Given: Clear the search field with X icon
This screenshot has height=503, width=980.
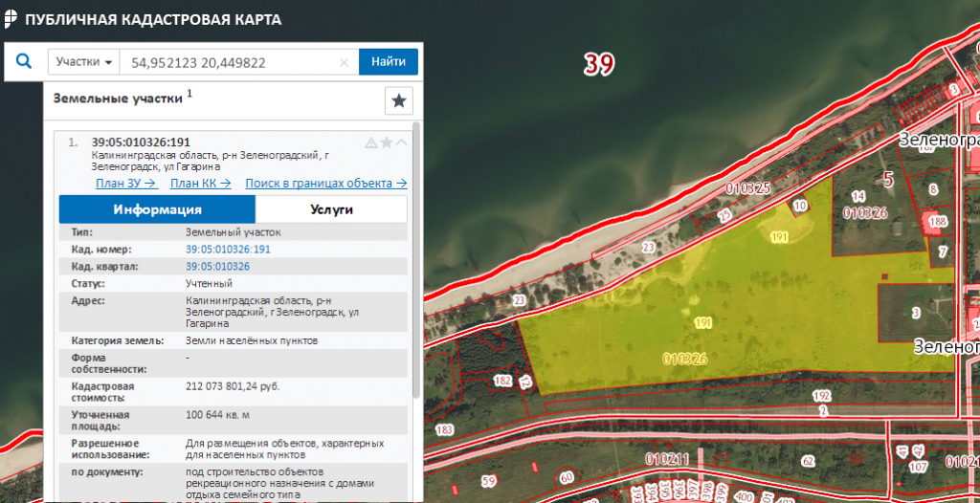Looking at the screenshot, I should click(345, 63).
